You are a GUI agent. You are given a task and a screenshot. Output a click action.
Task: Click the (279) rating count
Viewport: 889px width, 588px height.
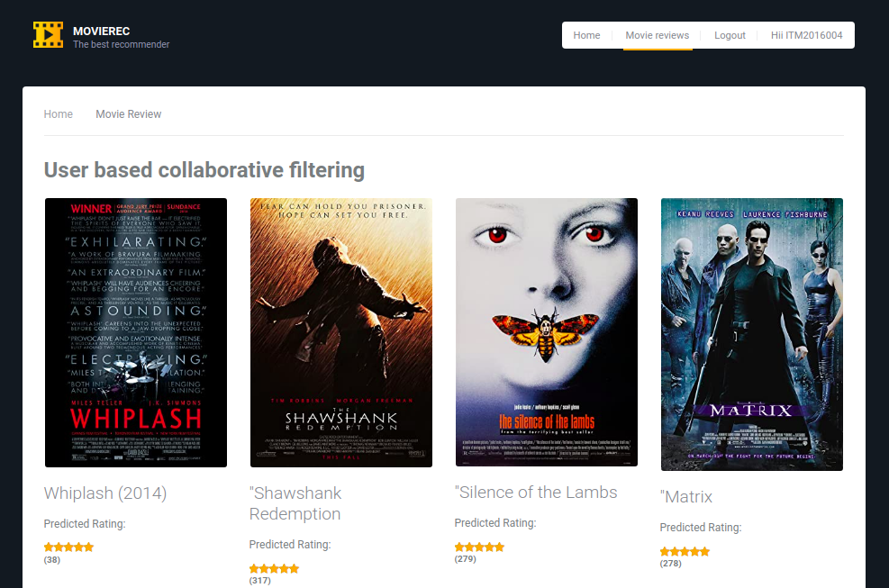pyautogui.click(x=466, y=559)
